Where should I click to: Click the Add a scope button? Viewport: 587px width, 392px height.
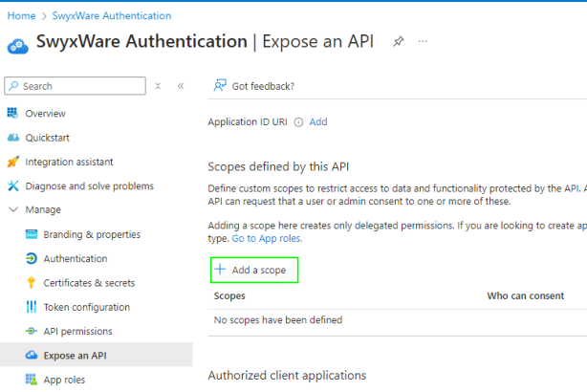click(253, 270)
